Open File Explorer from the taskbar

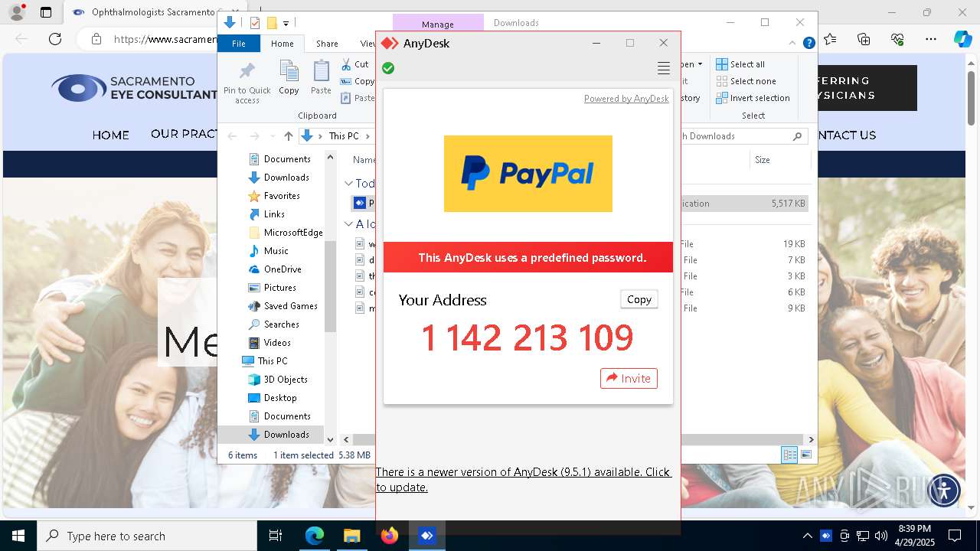pyautogui.click(x=351, y=536)
